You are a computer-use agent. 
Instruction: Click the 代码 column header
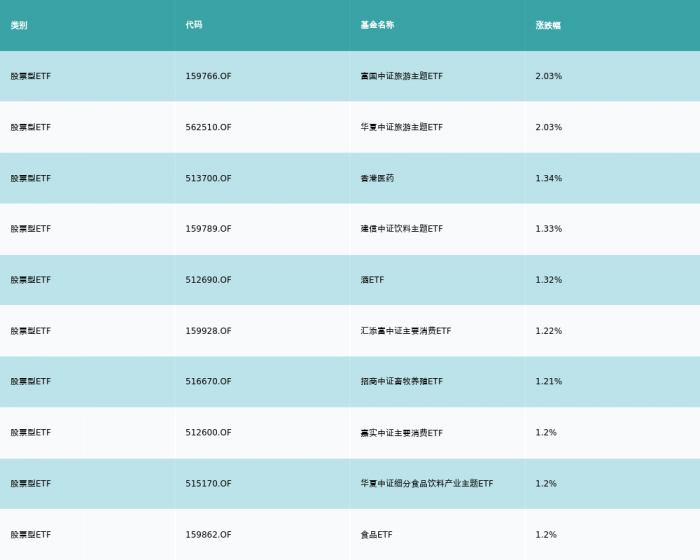pos(194,25)
